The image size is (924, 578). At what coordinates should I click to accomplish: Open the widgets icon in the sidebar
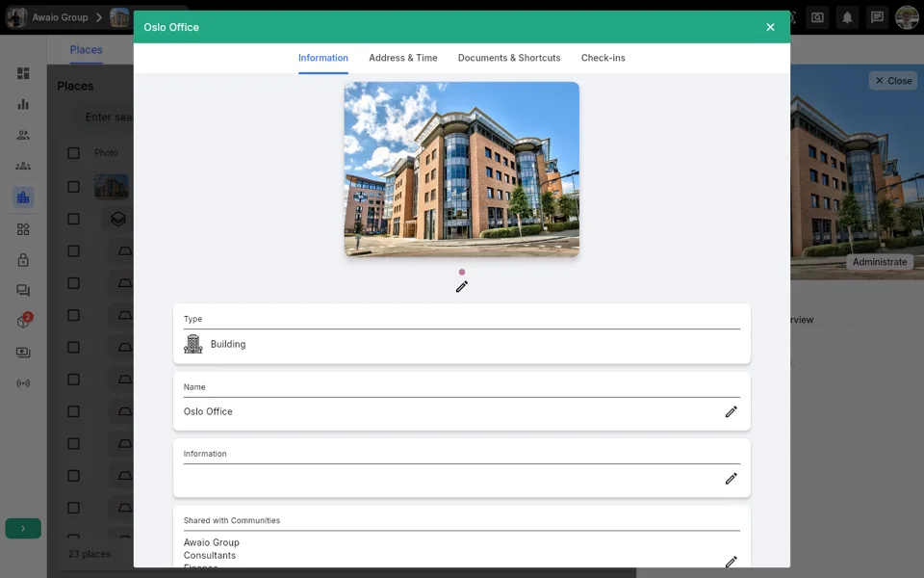tap(23, 229)
